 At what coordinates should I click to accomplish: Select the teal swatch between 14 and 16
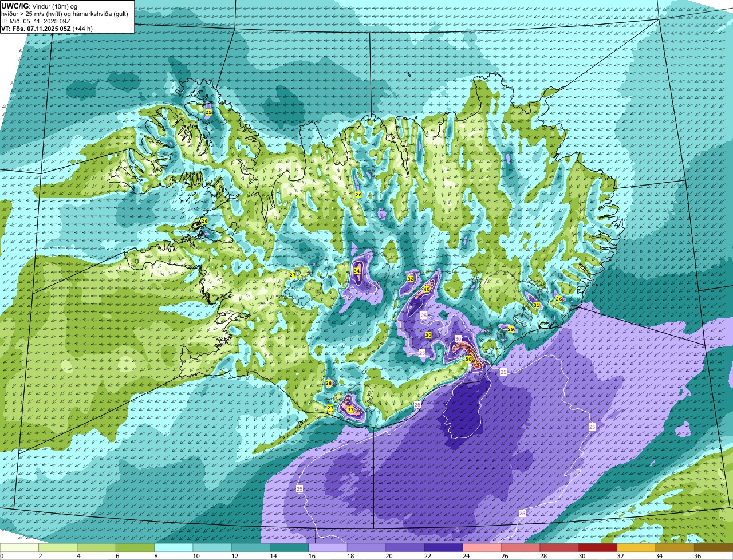pyautogui.click(x=289, y=547)
